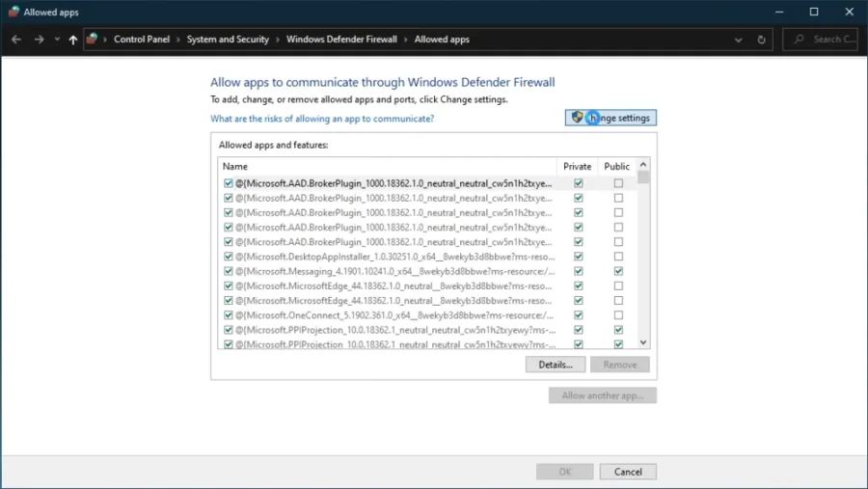The width and height of the screenshot is (868, 489).
Task: Toggle Private checkbox for Microsoft.OneConnect row
Action: 579,315
